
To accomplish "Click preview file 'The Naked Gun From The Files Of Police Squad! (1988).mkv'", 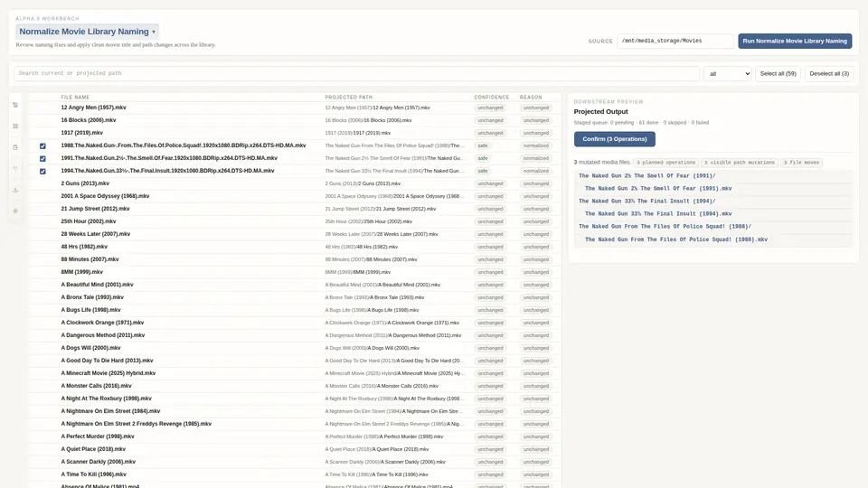I will 676,239.
